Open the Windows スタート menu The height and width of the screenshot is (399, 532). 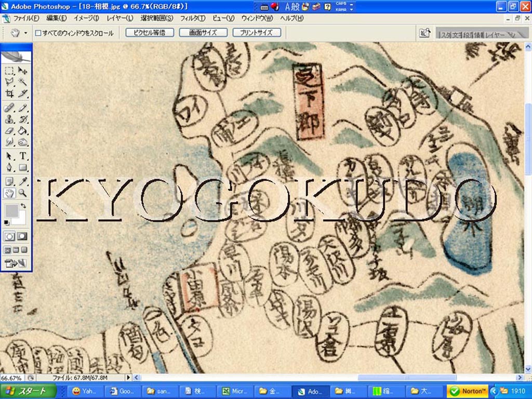click(28, 391)
